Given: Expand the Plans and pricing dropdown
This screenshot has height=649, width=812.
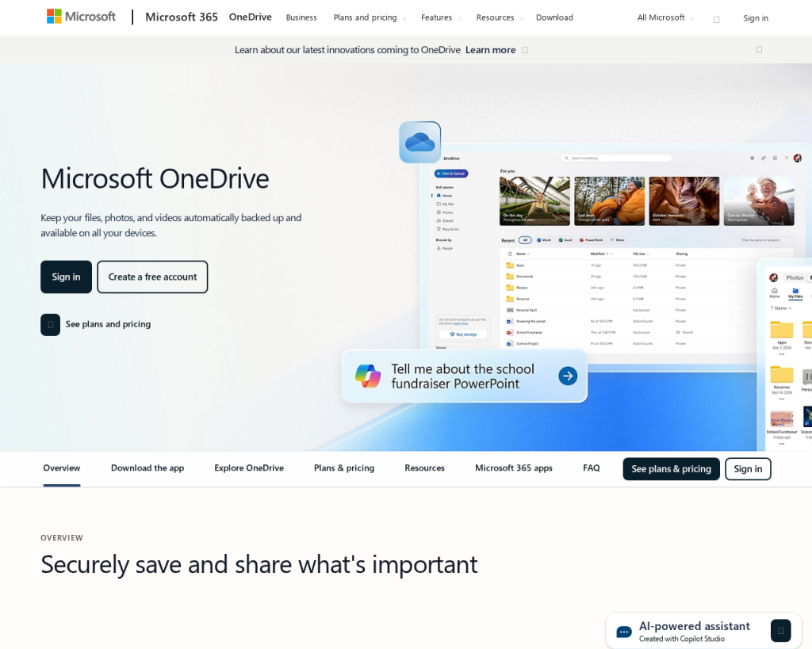Looking at the screenshot, I should 370,17.
